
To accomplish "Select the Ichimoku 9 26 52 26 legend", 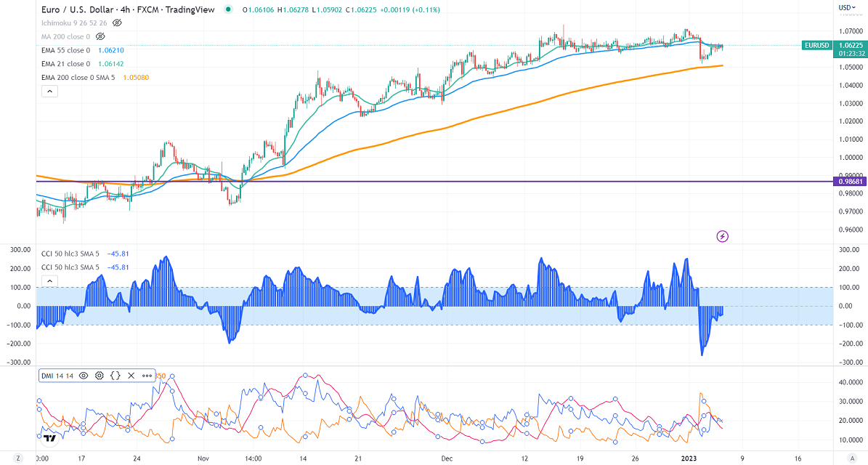I will [x=74, y=23].
